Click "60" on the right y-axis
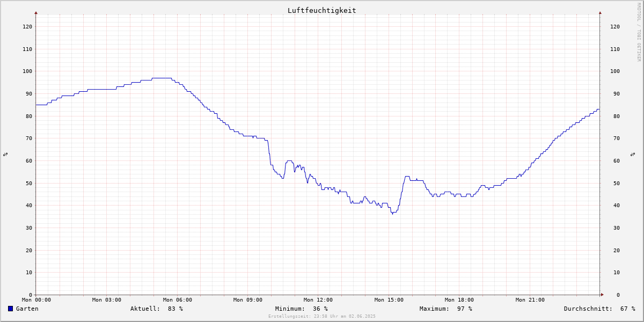Screen dimensions: 644x322 click(x=617, y=160)
